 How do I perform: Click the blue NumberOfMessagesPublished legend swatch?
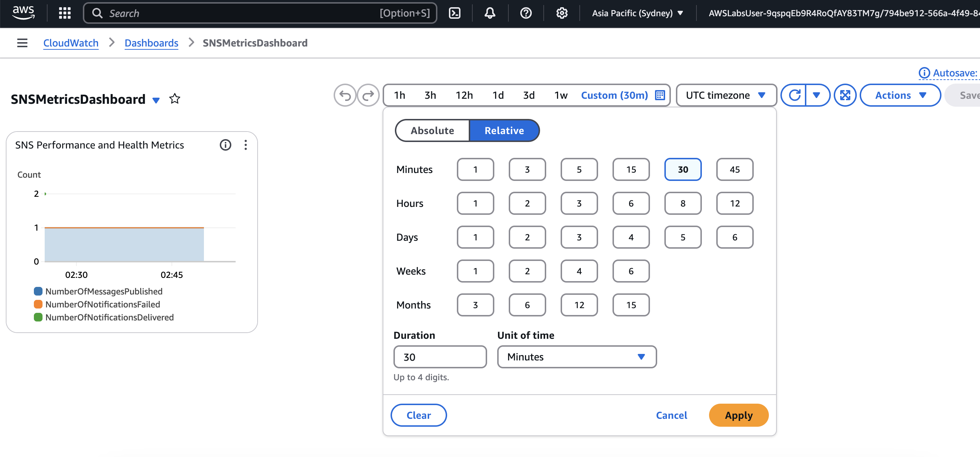pos(38,291)
